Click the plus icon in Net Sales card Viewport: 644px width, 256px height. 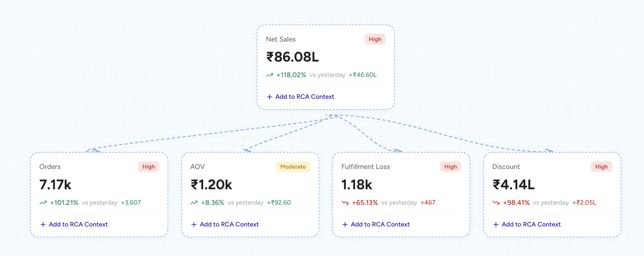pos(270,97)
